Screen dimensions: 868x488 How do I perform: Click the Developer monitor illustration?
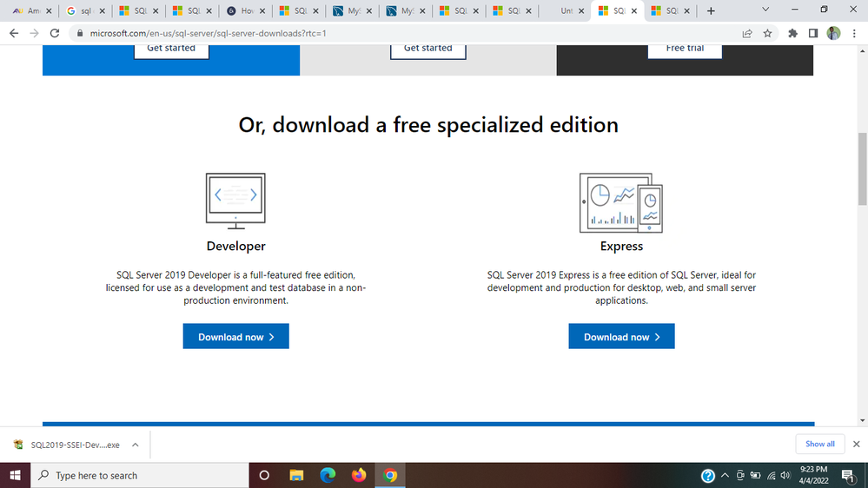point(235,201)
